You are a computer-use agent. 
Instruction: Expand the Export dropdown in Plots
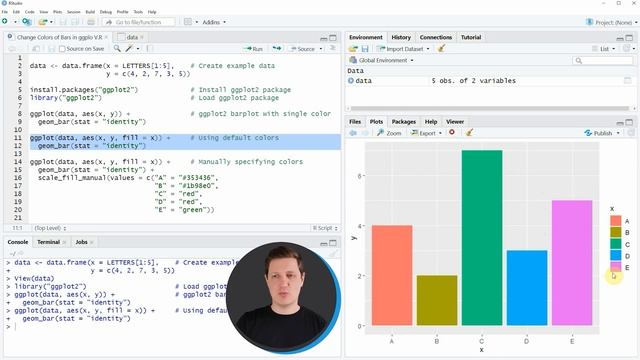coord(440,133)
